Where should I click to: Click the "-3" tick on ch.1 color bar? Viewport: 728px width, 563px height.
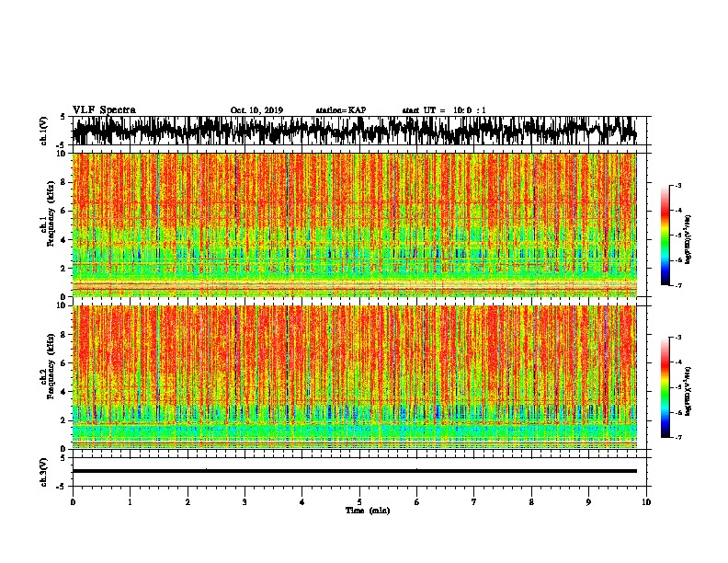678,186
